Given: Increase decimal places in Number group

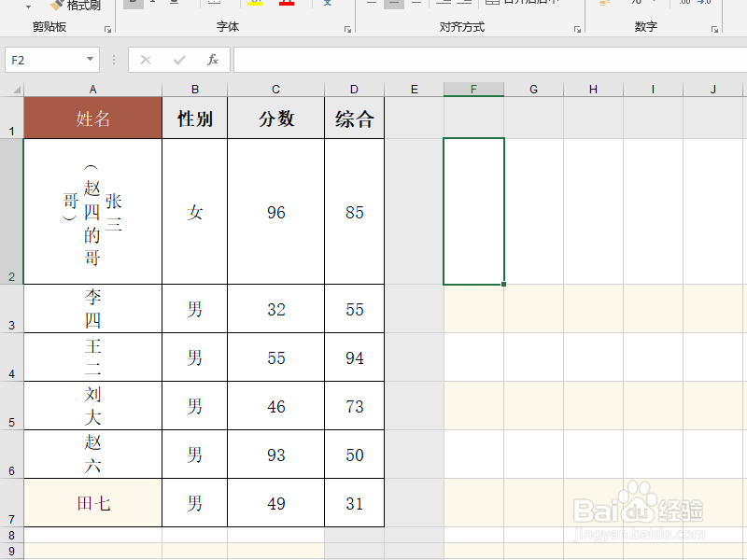Looking at the screenshot, I should point(683,5).
